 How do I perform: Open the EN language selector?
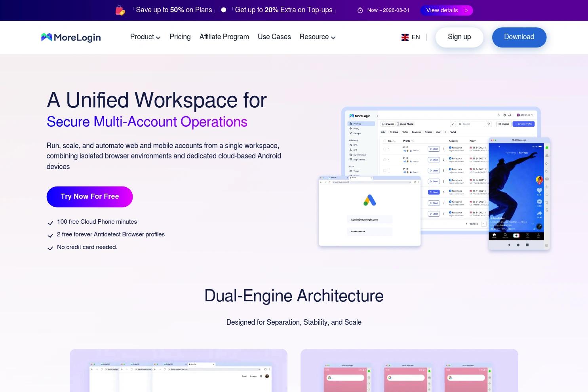tap(411, 37)
